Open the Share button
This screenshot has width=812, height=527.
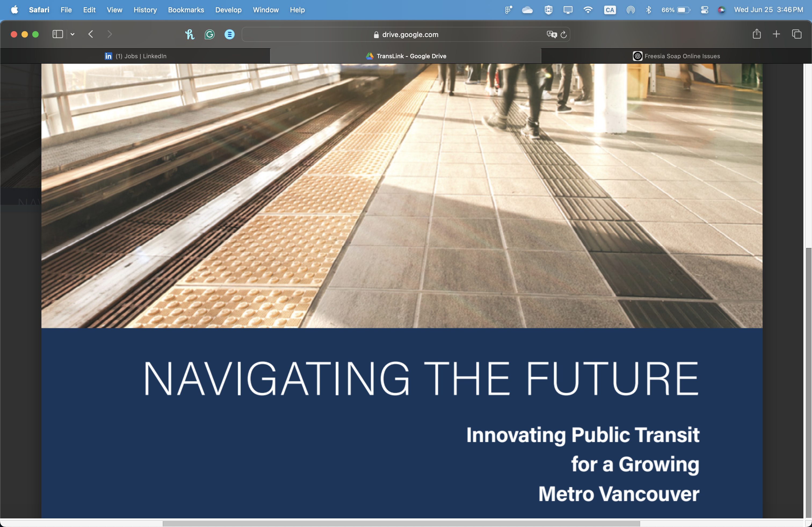pos(757,34)
